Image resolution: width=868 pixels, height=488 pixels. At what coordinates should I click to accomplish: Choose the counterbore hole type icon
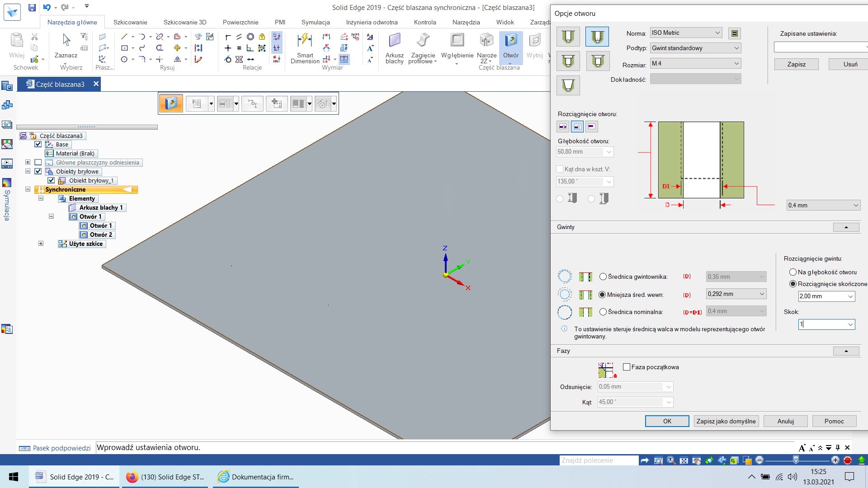click(x=568, y=61)
